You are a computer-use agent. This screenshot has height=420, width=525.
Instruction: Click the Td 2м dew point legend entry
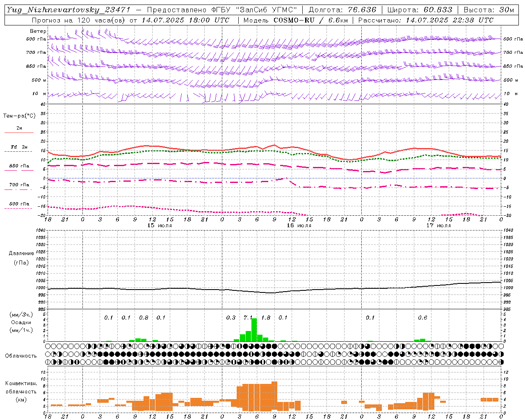pyautogui.click(x=19, y=147)
